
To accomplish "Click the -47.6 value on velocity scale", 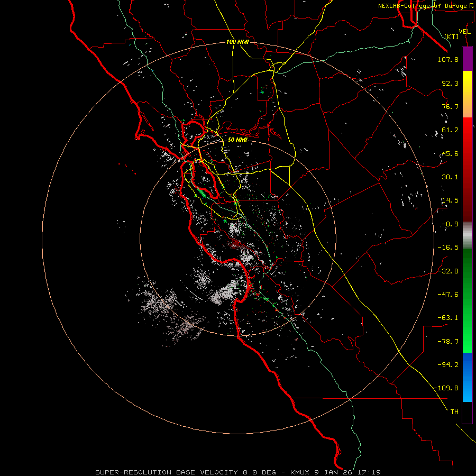I will (448, 295).
